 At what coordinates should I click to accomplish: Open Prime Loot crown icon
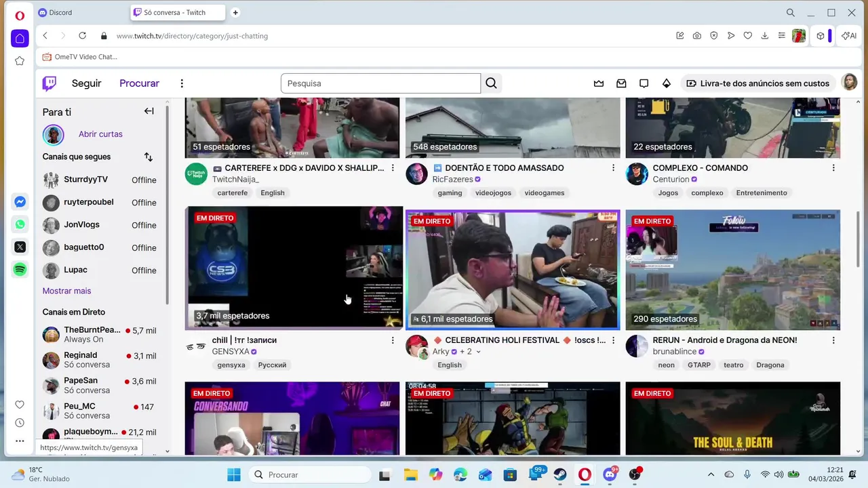(598, 83)
